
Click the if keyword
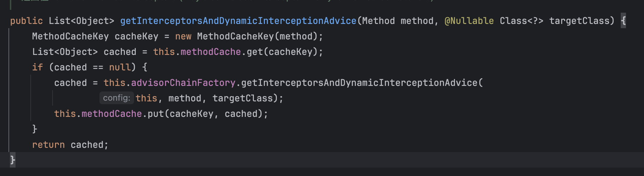[37, 67]
